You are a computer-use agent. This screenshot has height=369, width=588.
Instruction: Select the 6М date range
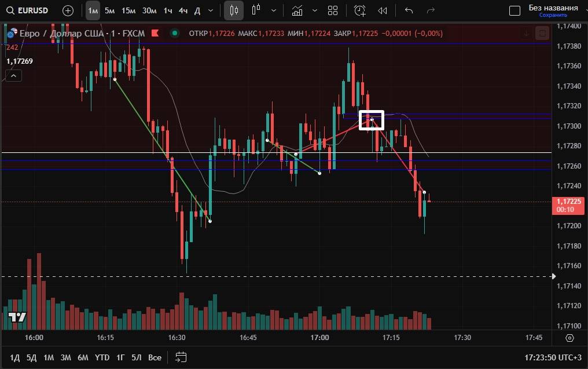tap(83, 357)
